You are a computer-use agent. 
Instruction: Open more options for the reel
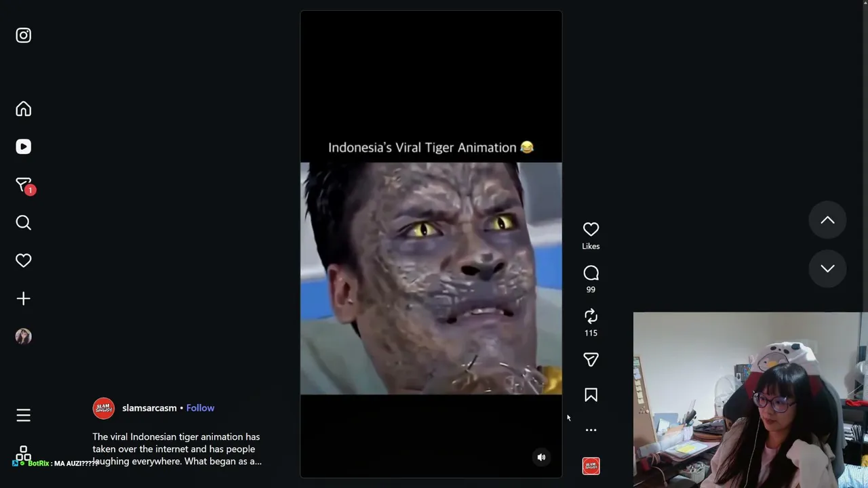pos(591,430)
